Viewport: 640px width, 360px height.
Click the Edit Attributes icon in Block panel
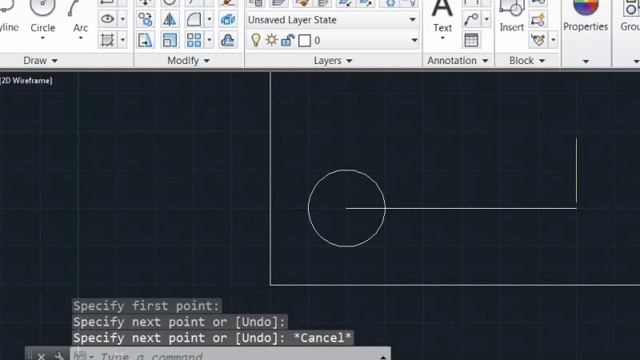click(x=538, y=40)
